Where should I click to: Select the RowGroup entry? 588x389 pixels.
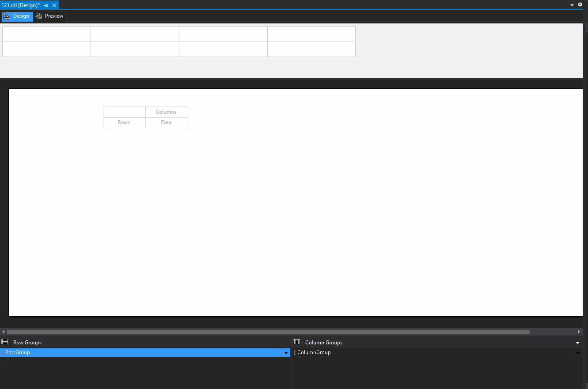tap(141, 353)
